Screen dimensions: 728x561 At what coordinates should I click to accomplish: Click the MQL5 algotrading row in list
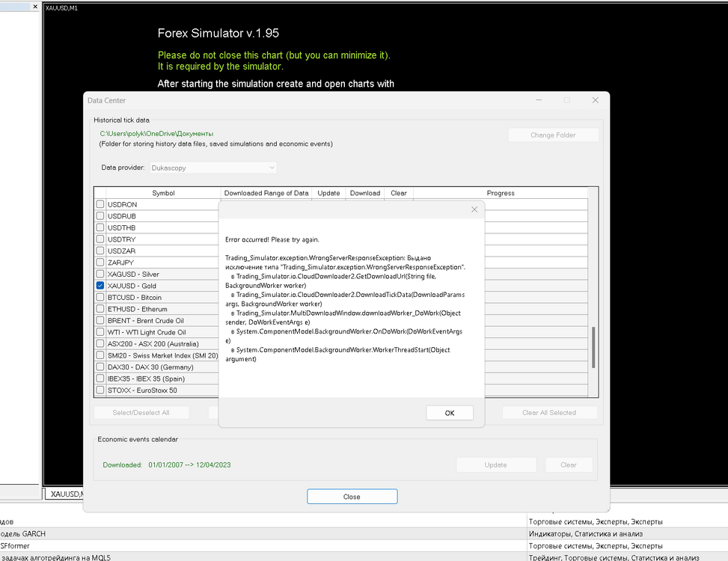263,557
